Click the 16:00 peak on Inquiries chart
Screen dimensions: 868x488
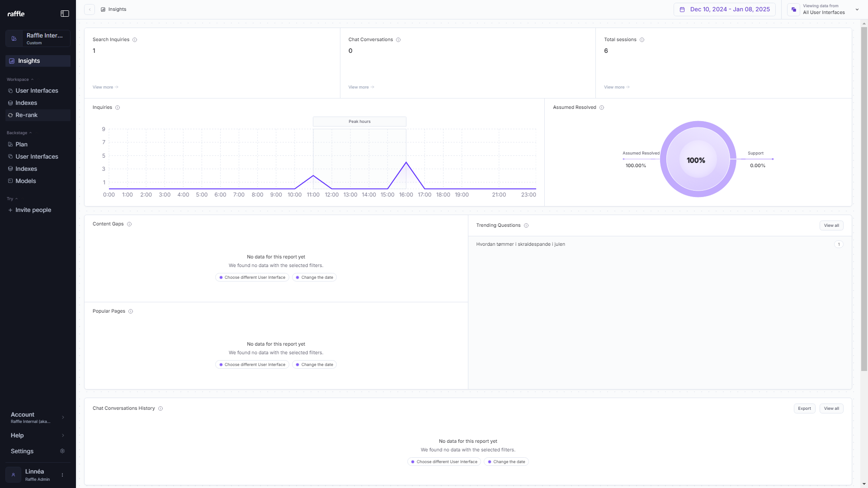point(406,162)
